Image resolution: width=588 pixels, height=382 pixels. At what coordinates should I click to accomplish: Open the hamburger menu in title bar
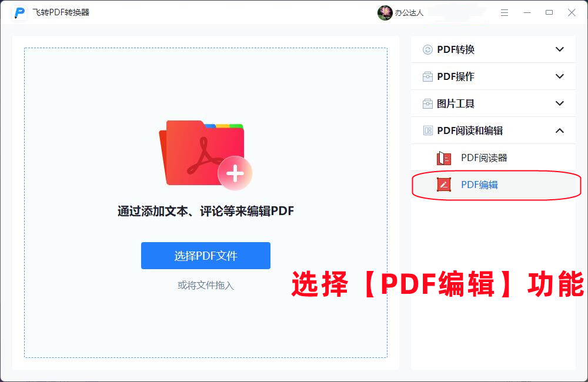click(x=505, y=13)
